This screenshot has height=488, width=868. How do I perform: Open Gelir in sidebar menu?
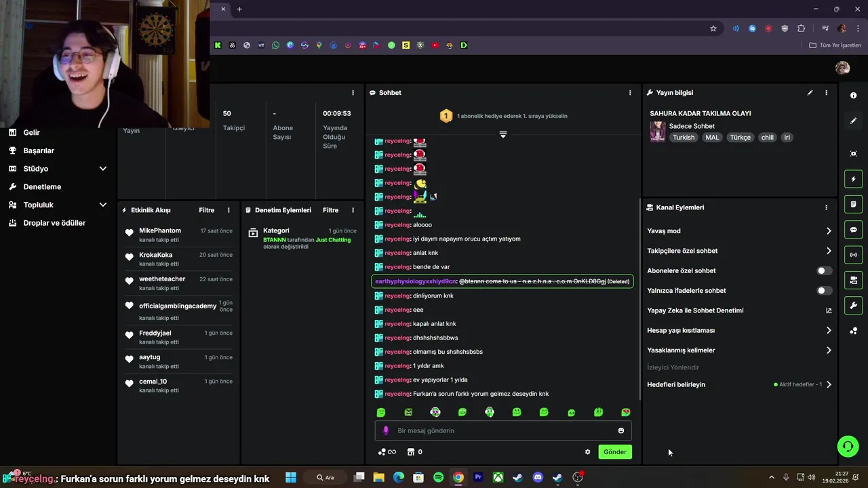point(32,133)
